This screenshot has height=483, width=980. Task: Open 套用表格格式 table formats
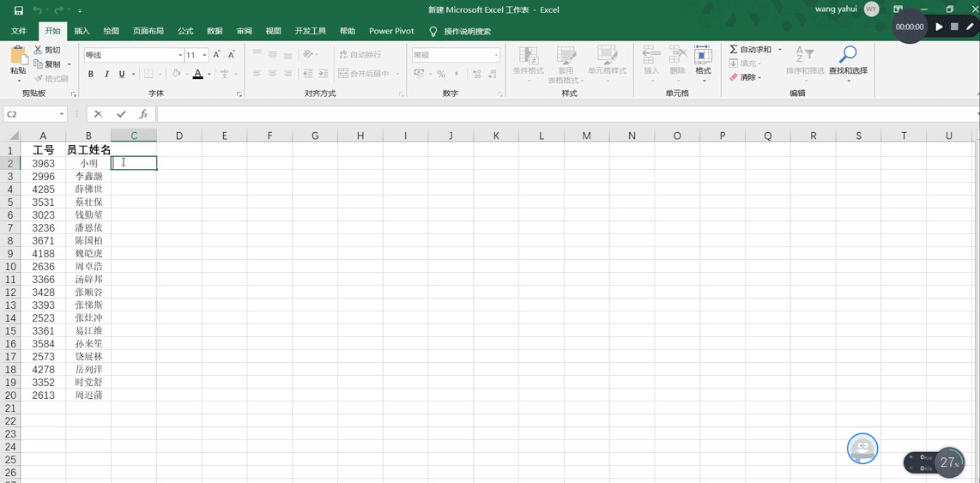(566, 64)
